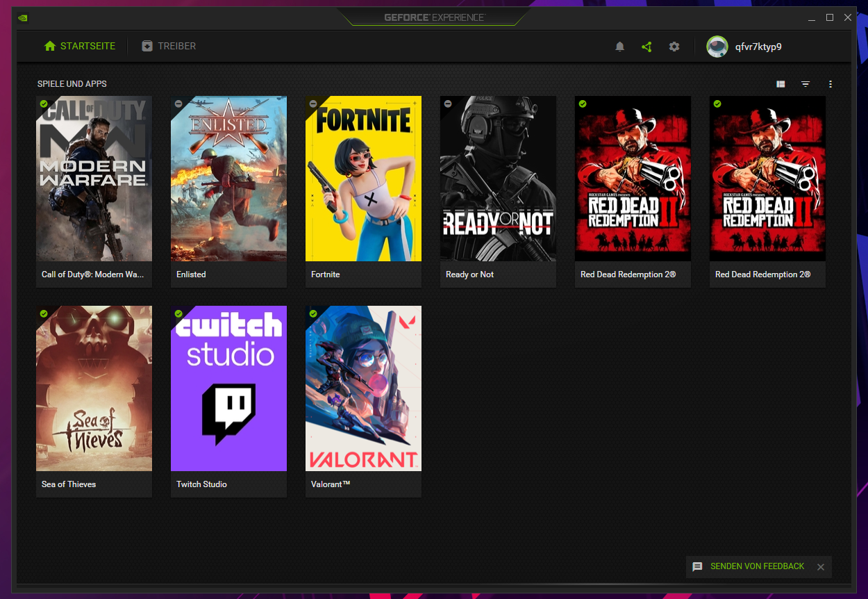Dismiss the feedback banner with X
The width and height of the screenshot is (868, 599).
pos(821,567)
